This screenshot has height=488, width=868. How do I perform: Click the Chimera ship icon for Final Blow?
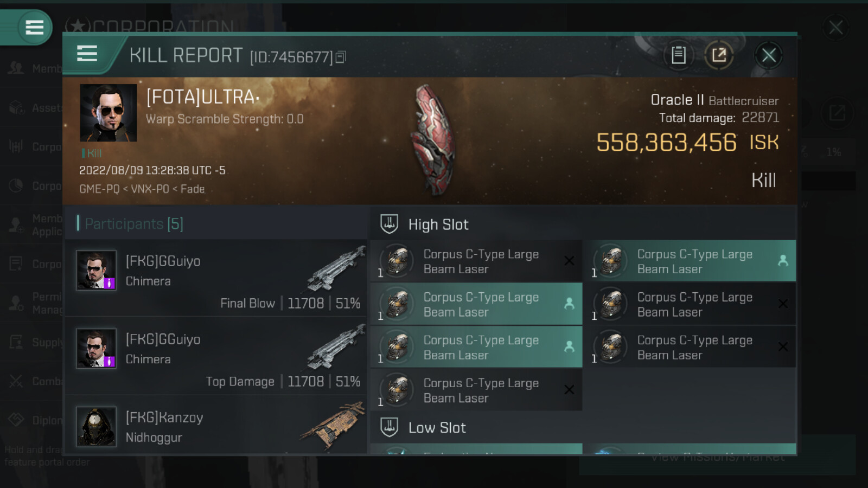click(336, 268)
